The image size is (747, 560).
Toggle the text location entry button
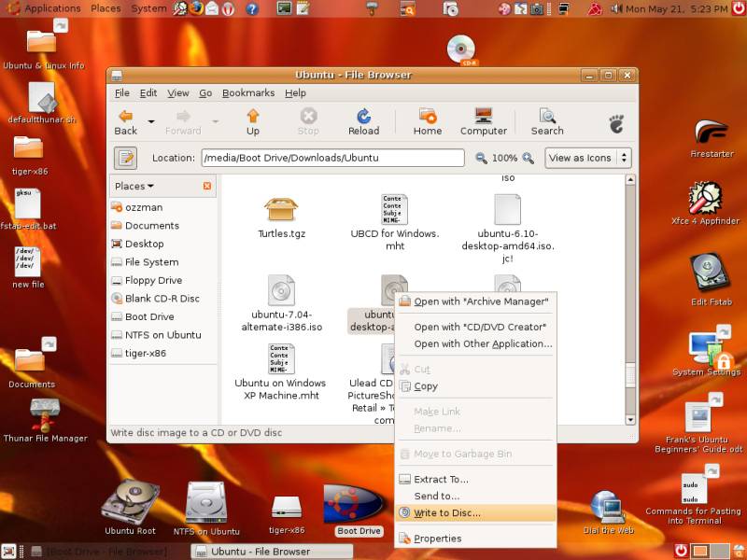tap(125, 158)
